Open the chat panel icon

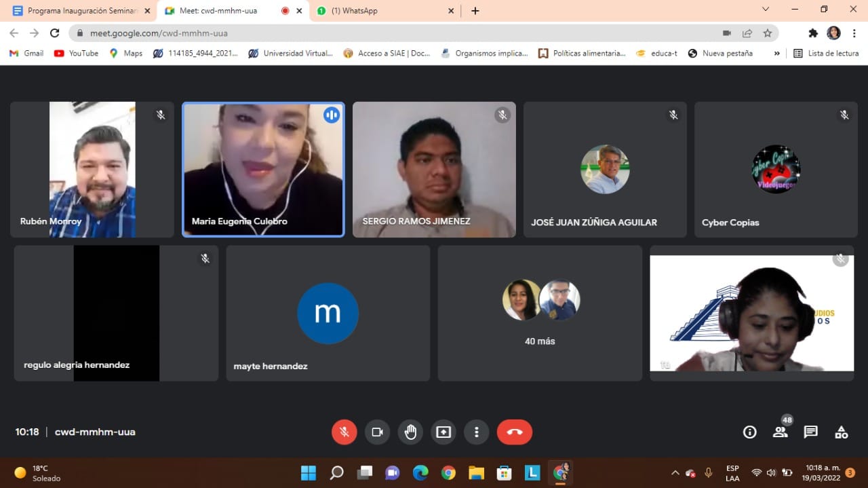(810, 432)
